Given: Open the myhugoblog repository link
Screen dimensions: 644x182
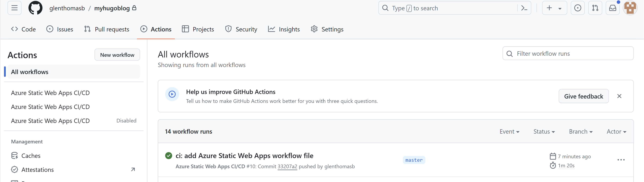Looking at the screenshot, I should (x=112, y=8).
